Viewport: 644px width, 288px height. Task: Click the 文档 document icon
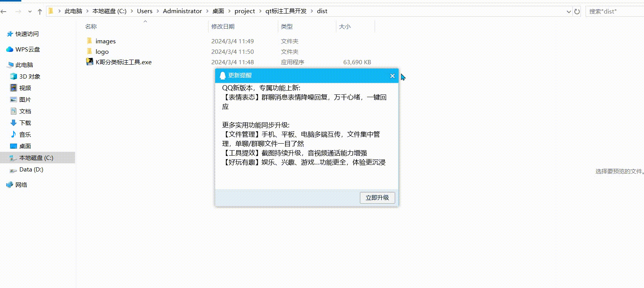click(14, 111)
